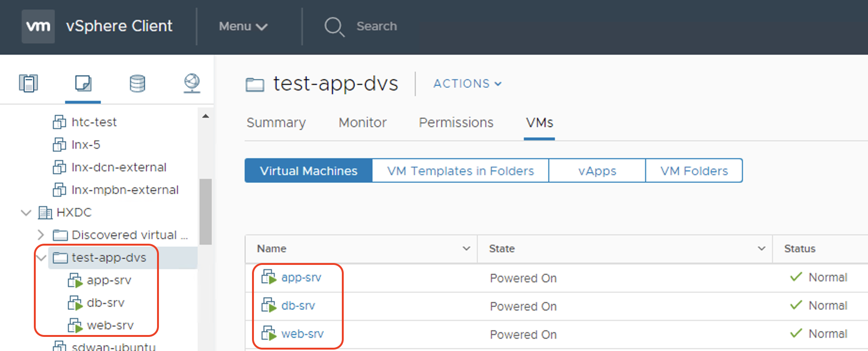868x351 pixels.
Task: Select lnx-mpbn-external in the tree
Action: pos(125,190)
